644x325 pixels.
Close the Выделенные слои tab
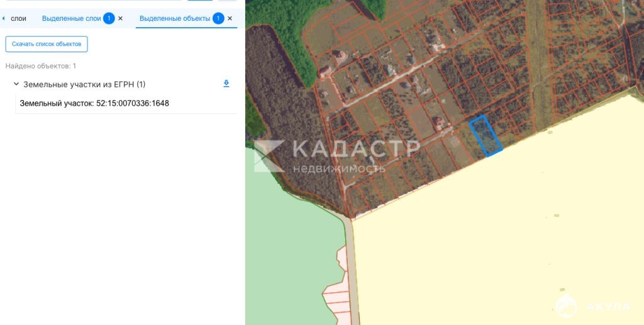[x=121, y=19]
